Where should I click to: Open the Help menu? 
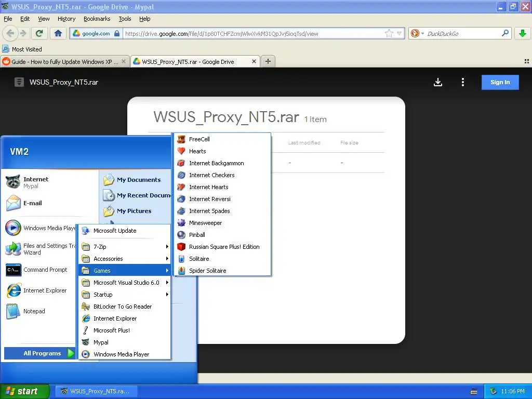(144, 19)
